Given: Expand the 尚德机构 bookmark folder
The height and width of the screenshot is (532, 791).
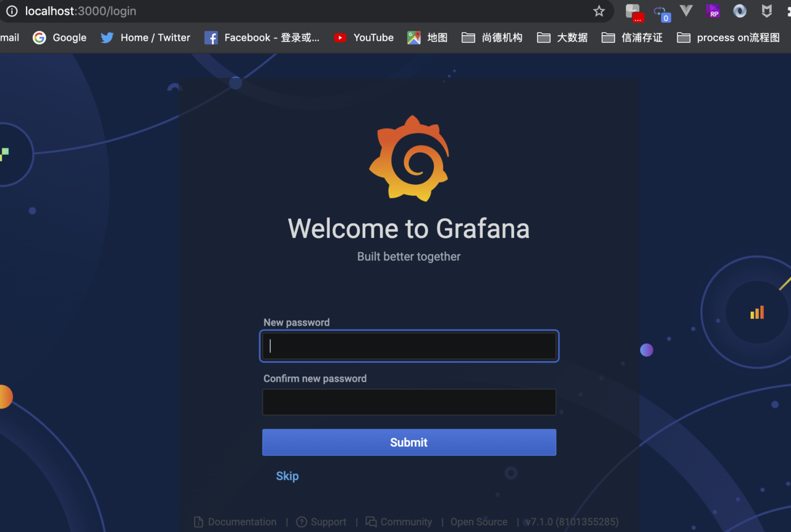Looking at the screenshot, I should click(x=492, y=38).
